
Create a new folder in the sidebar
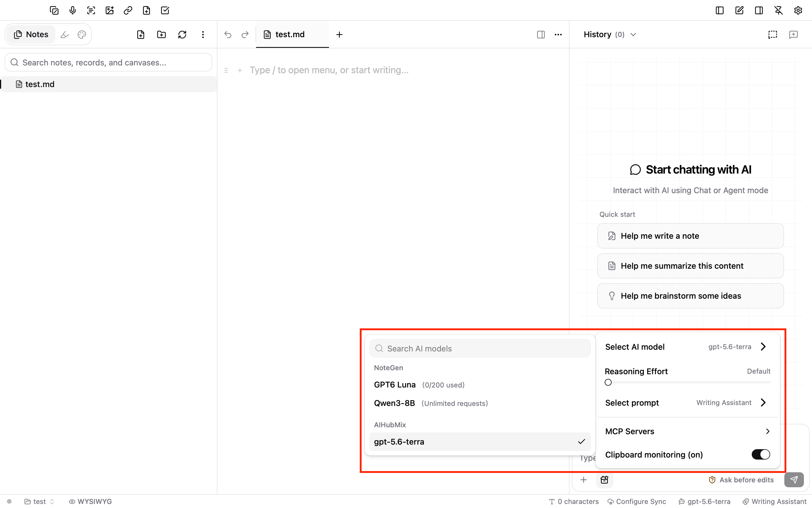161,35
